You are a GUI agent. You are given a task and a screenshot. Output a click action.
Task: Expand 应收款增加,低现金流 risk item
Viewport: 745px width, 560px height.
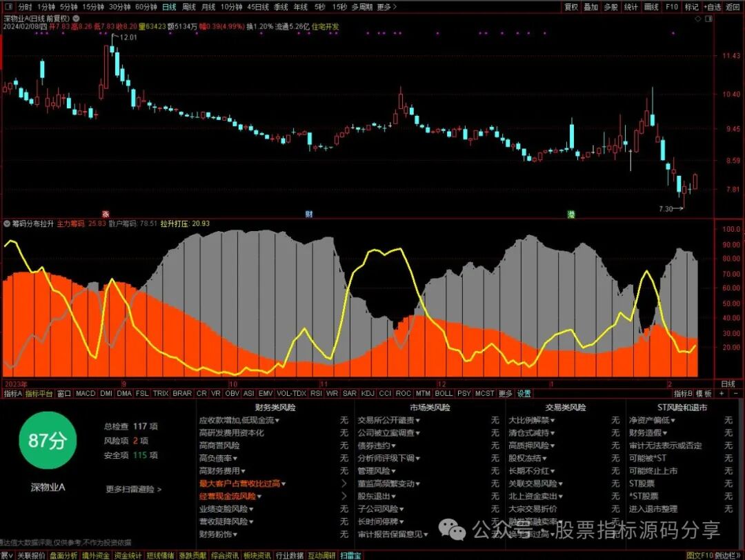239,420
